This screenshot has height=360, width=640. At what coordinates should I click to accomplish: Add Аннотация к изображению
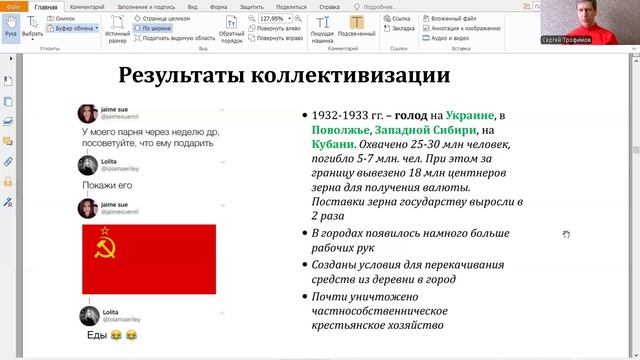461,28
